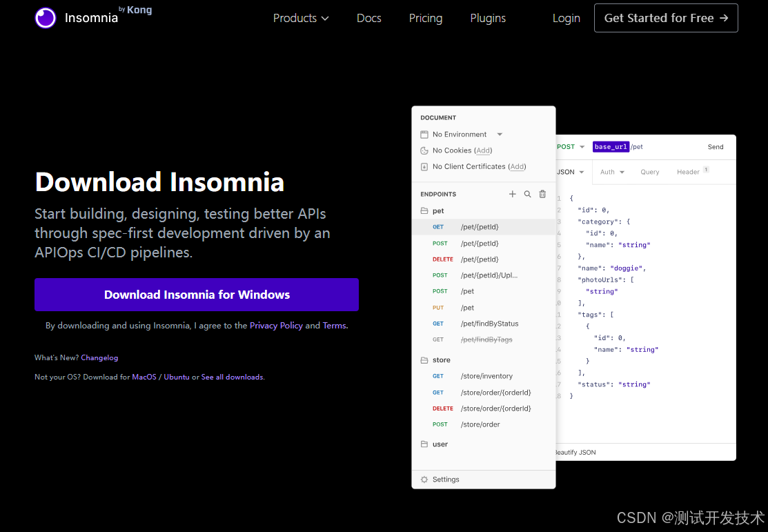Click the user folder icon
The height and width of the screenshot is (532, 768).
click(424, 444)
